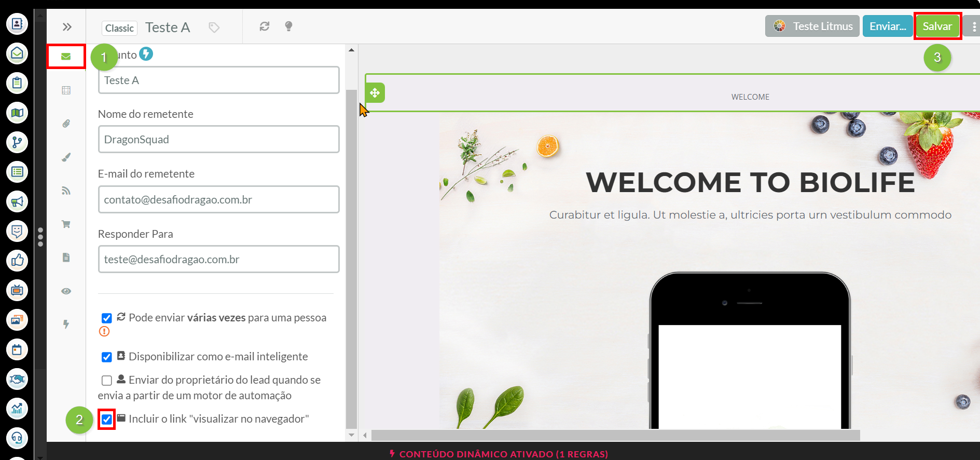Click the email title Teste A in header
Screen dimensions: 980x460
[168, 28]
